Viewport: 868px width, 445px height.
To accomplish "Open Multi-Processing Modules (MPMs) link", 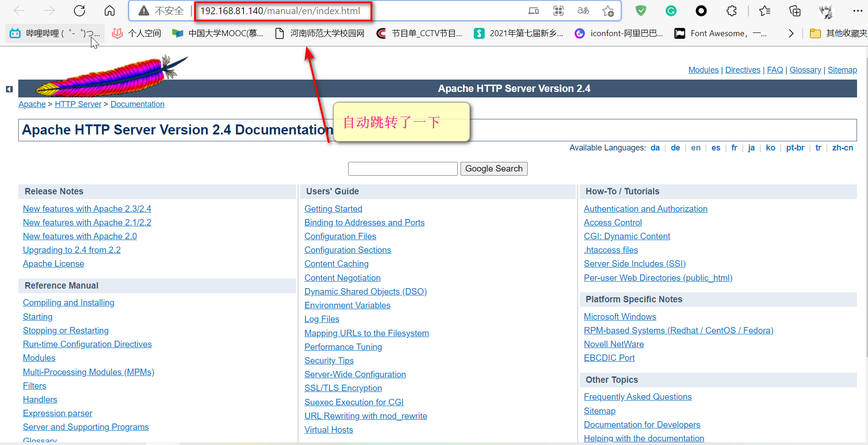I will (89, 372).
